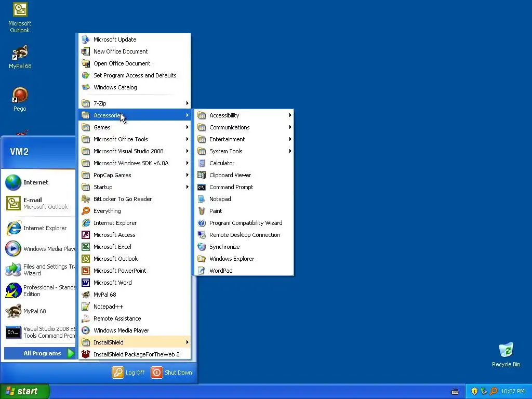532x399 pixels.
Task: Open Command Prompt in Accessories
Action: tap(244, 187)
